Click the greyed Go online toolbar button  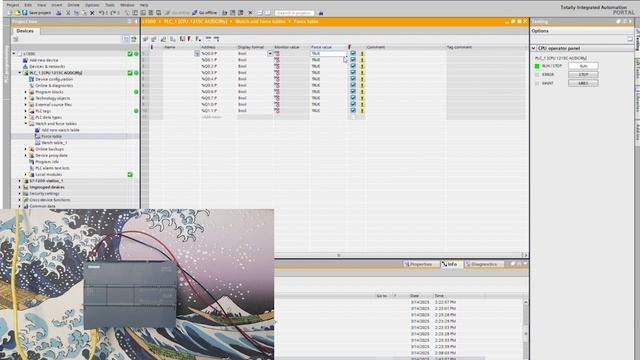coord(178,13)
